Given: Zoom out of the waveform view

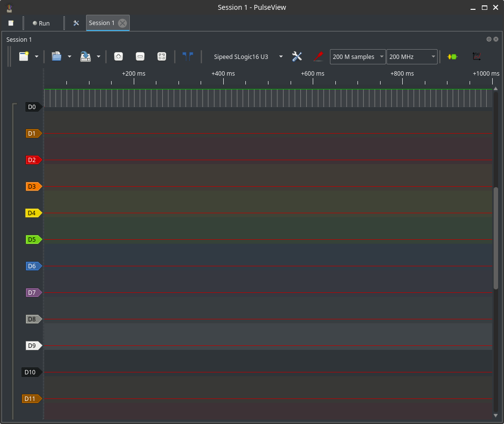Looking at the screenshot, I should click(x=140, y=57).
